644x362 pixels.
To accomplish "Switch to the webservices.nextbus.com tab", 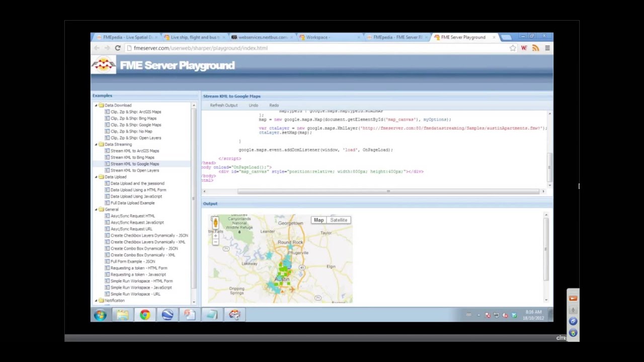I will click(262, 37).
